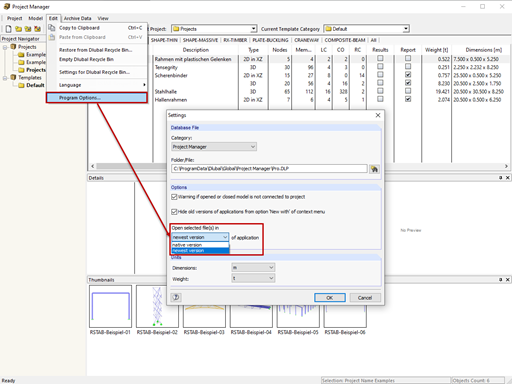The height and width of the screenshot is (384, 512).
Task: Toggle Results checkbox in Stahlhalle row
Action: pos(380,91)
